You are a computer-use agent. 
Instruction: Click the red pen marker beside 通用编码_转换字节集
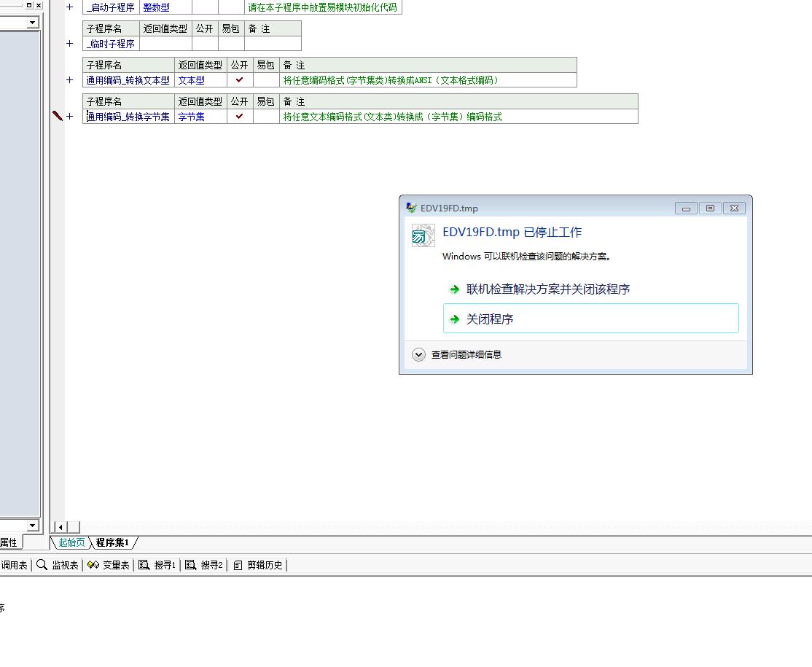pos(58,116)
